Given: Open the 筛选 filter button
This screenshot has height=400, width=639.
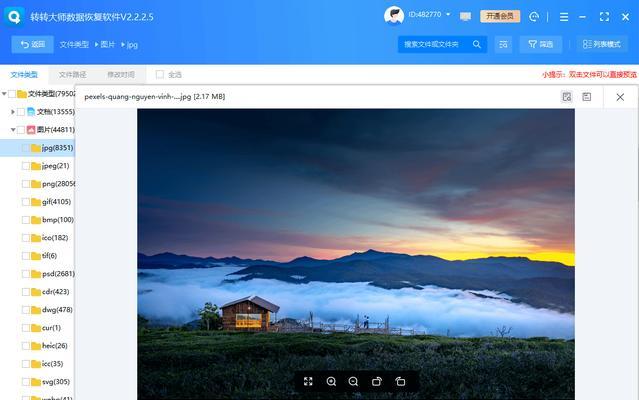Looking at the screenshot, I should [540, 44].
